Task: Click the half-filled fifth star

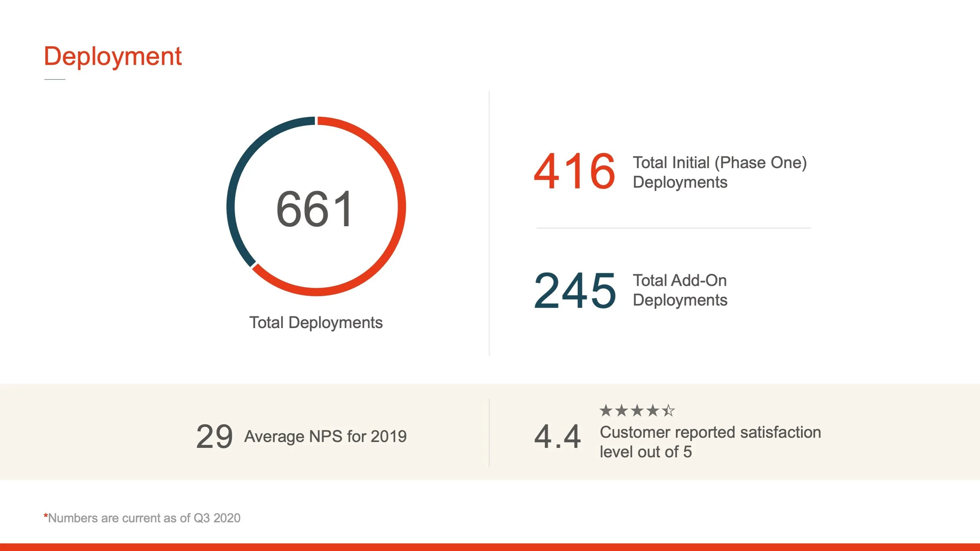Action: pyautogui.click(x=668, y=411)
